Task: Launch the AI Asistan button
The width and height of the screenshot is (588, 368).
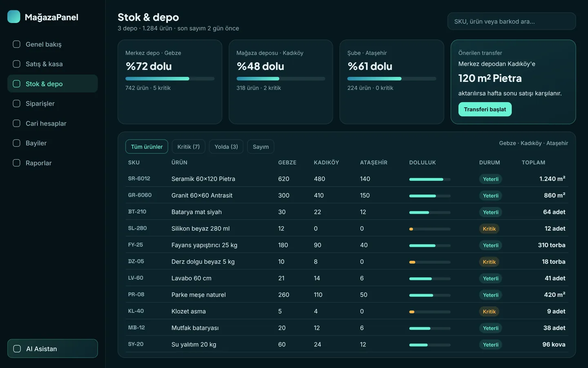Action: [x=53, y=349]
